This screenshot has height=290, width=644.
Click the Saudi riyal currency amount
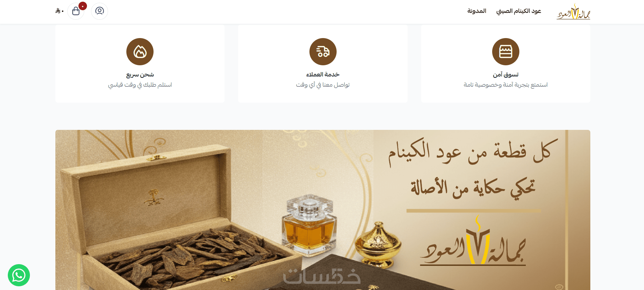click(x=59, y=11)
